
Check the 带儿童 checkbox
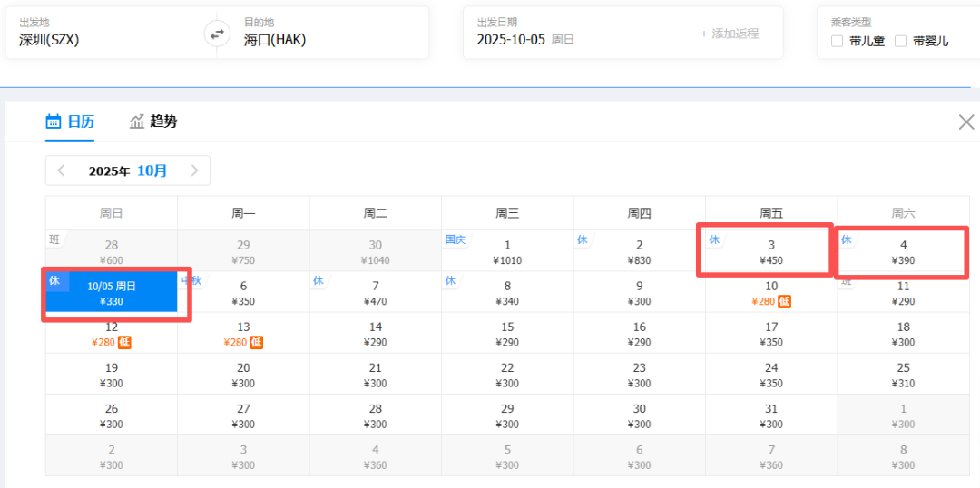tap(838, 41)
